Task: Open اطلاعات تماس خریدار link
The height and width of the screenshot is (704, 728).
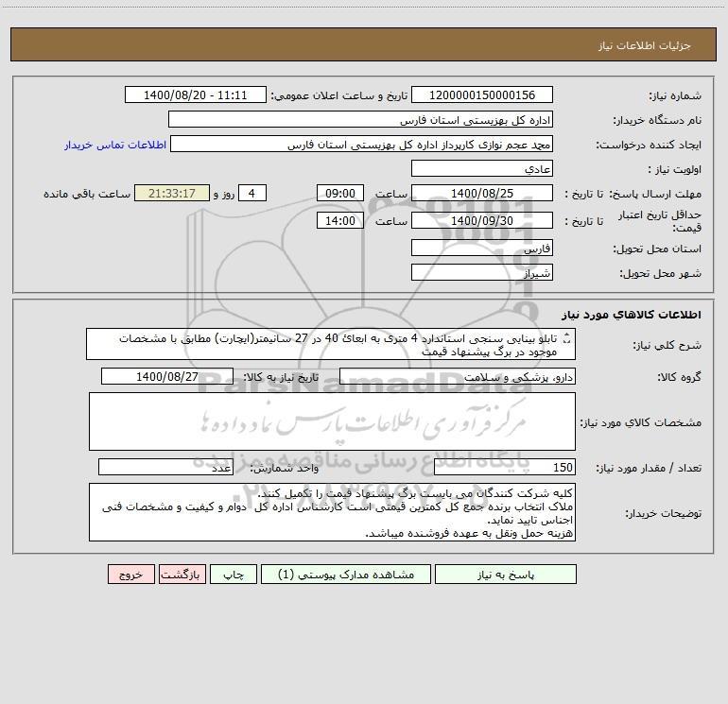Action: point(115,145)
